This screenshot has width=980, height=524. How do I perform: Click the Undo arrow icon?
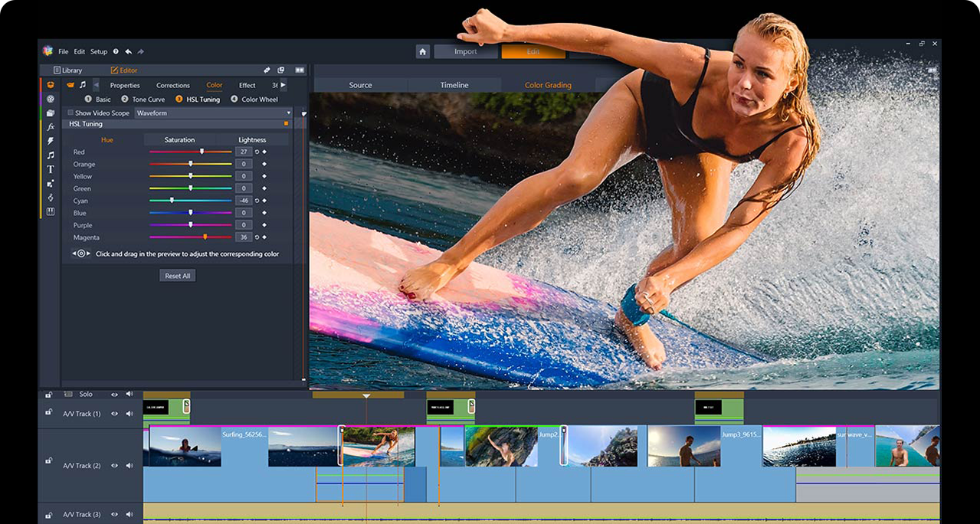(128, 51)
